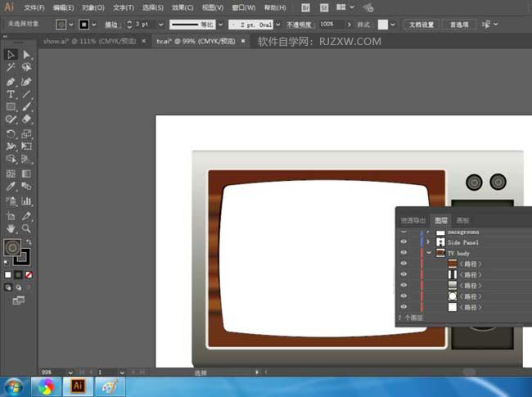This screenshot has width=532, height=397.
Task: Hide the last path in TV body
Action: pyautogui.click(x=404, y=306)
